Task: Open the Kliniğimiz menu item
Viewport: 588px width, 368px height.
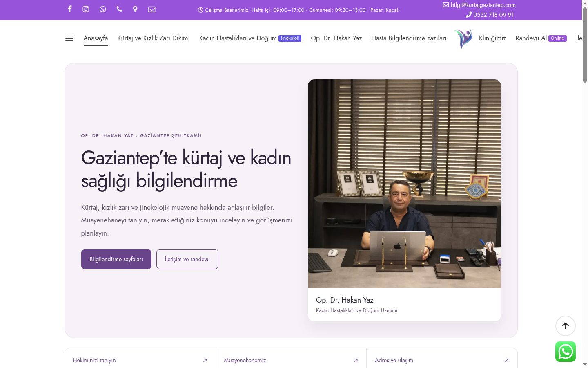Action: click(x=492, y=38)
